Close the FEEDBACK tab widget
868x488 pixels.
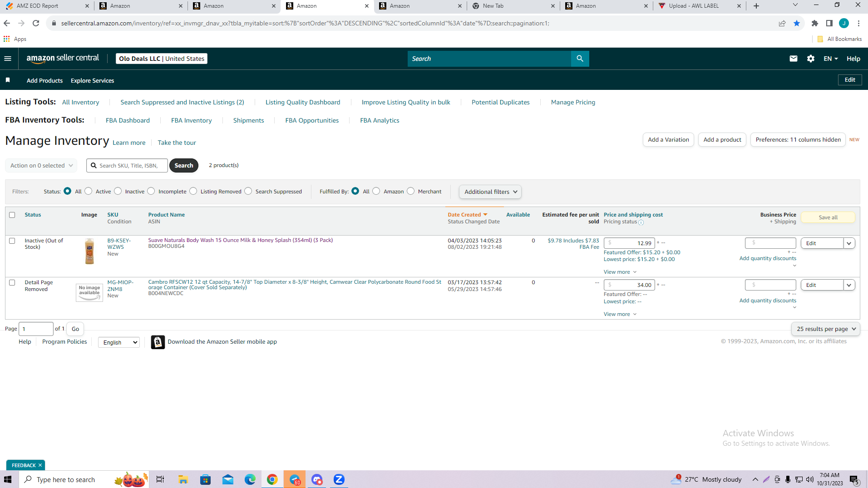40,465
